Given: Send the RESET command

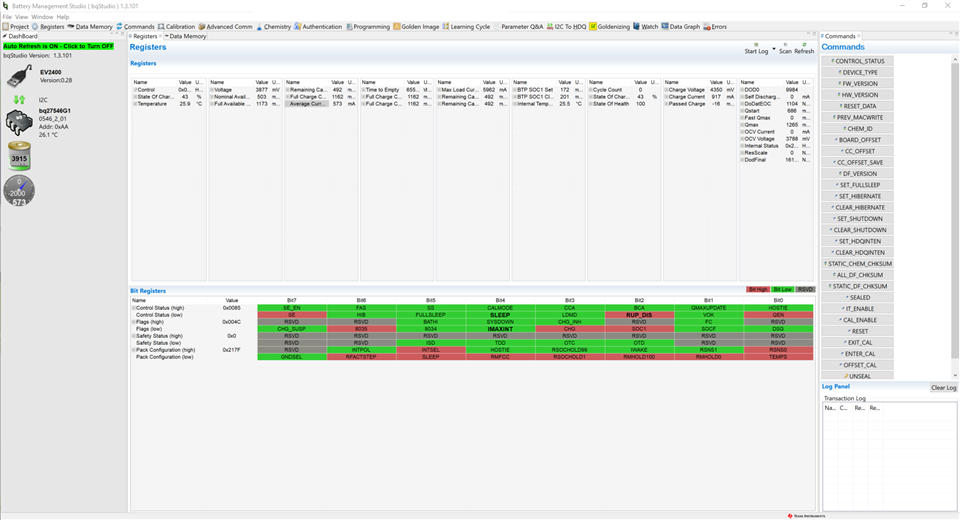Looking at the screenshot, I should click(857, 331).
